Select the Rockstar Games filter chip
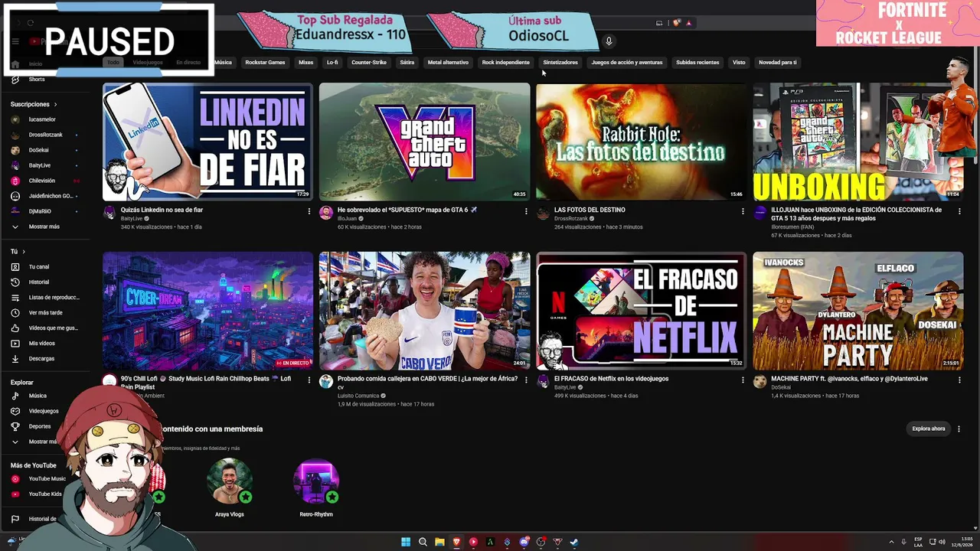This screenshot has width=980, height=551. 265,63
